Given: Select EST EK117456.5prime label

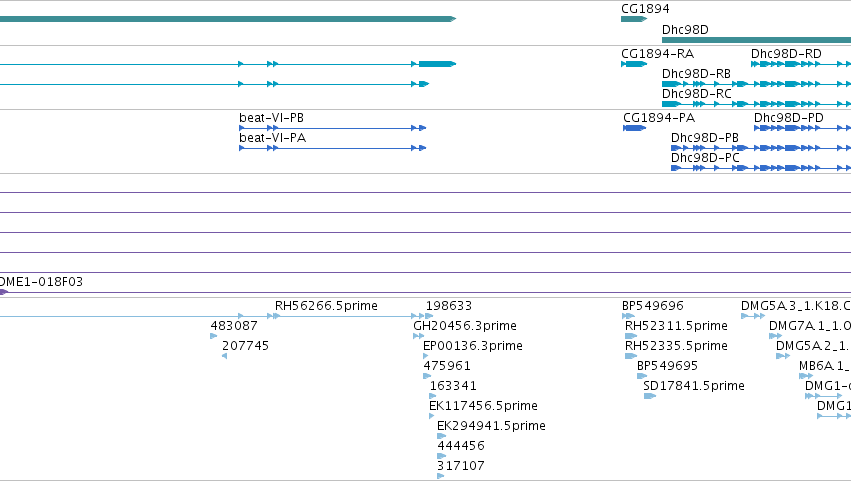Looking at the screenshot, I should coord(483,406).
